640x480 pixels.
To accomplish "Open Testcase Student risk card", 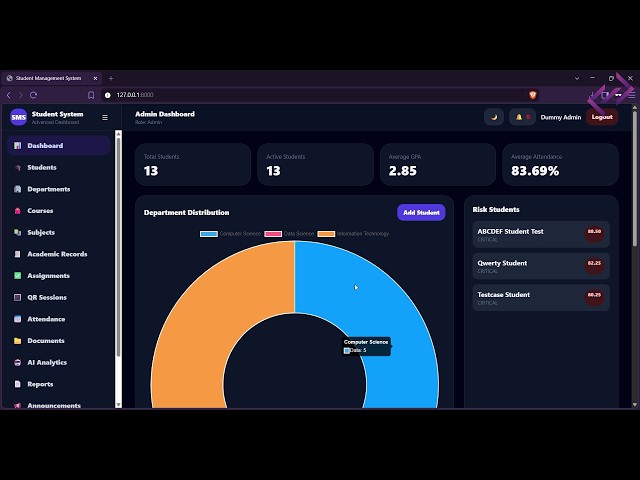I will (x=541, y=298).
